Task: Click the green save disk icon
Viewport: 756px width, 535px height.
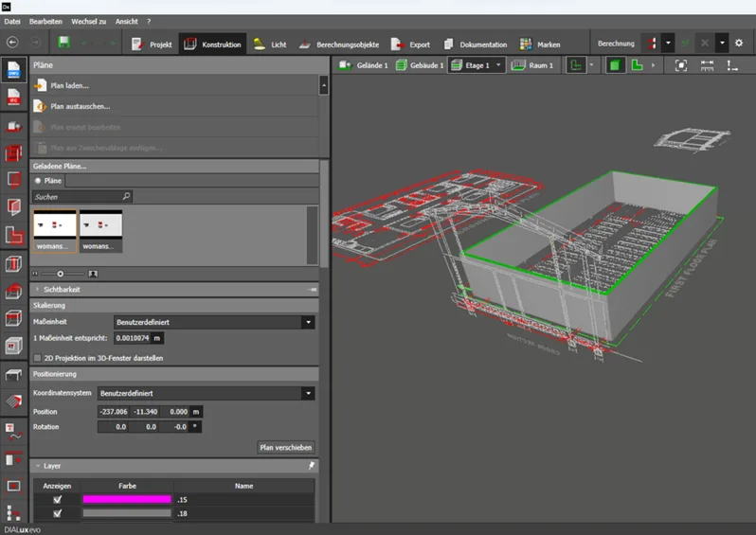Action: point(64,43)
